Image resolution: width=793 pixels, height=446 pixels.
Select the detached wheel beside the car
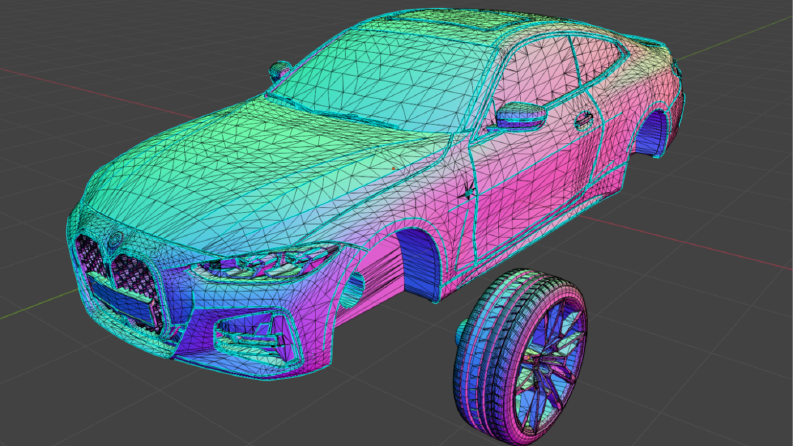[521, 358]
